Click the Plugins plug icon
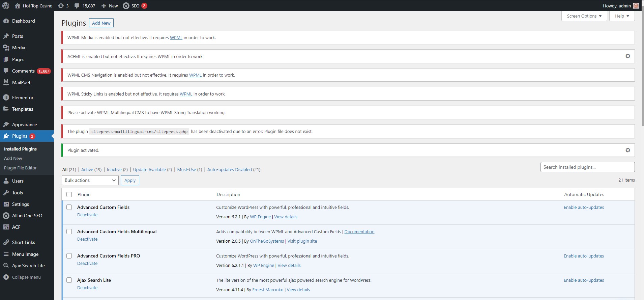Viewport: 644px width, 300px height. tap(6, 136)
